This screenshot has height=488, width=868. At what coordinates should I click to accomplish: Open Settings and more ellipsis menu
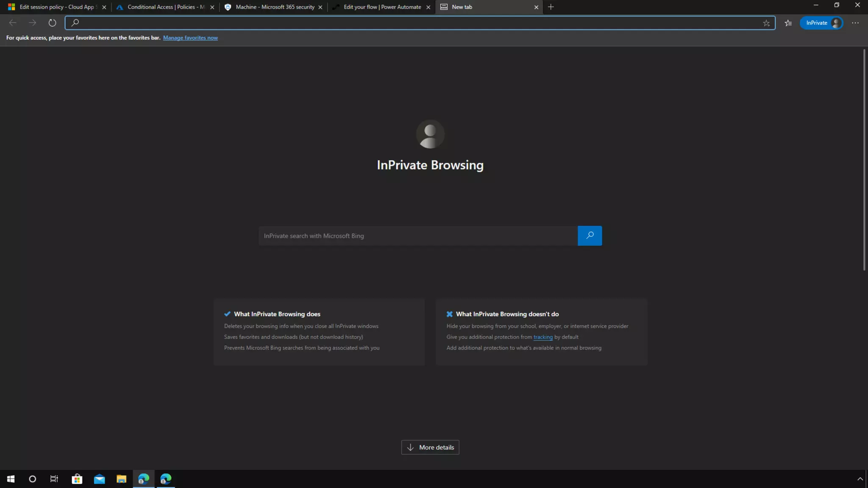coord(855,23)
